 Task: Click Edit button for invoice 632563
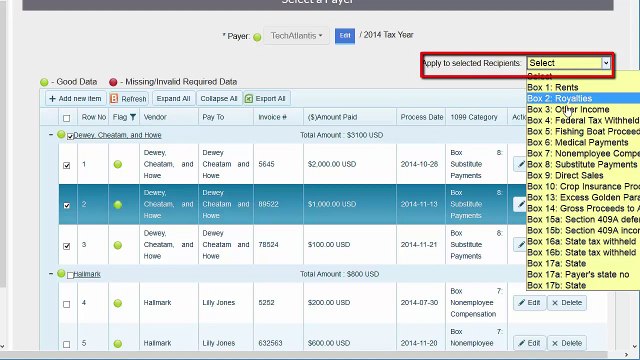[529, 343]
